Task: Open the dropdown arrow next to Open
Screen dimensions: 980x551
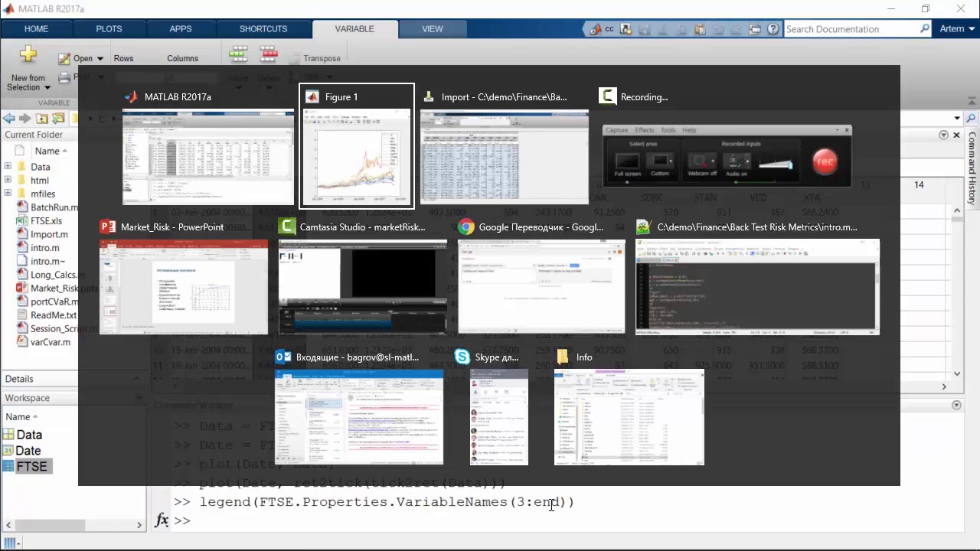Action: [100, 58]
